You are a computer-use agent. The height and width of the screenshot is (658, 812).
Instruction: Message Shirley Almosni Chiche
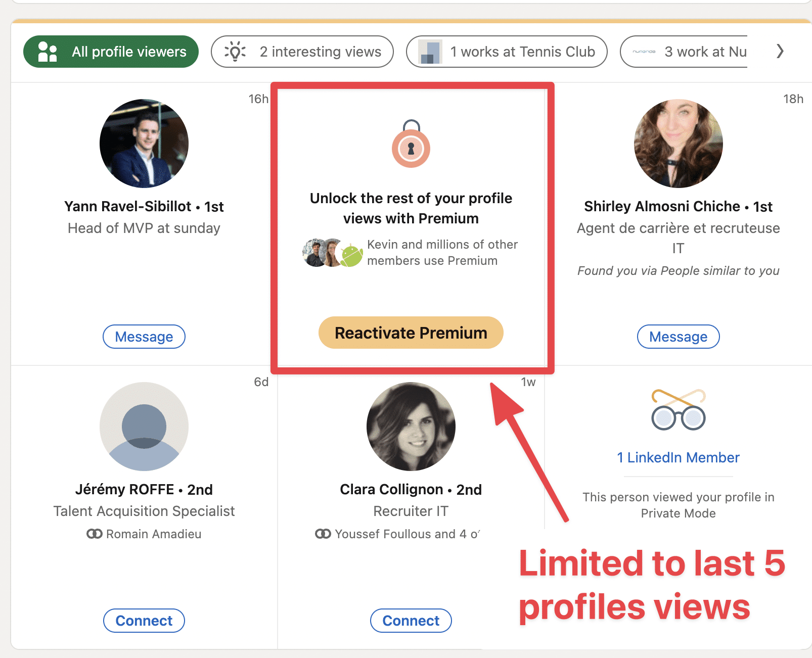(x=679, y=337)
